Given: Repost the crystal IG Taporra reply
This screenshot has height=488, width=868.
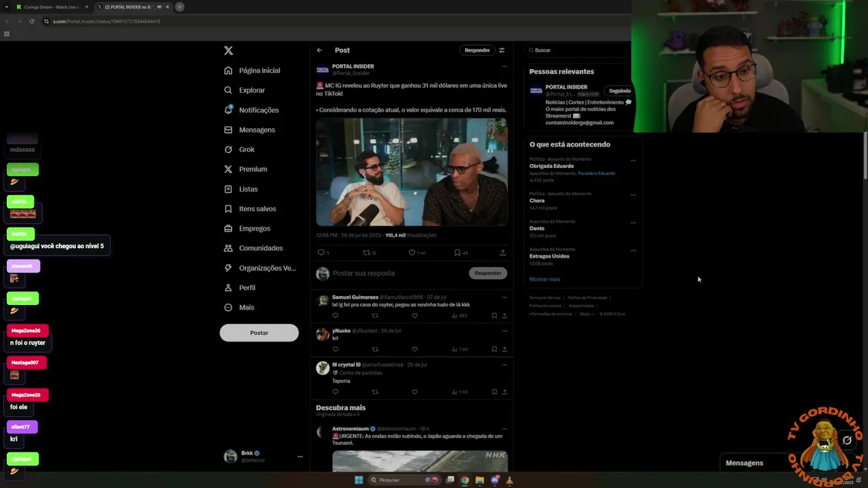Looking at the screenshot, I should pyautogui.click(x=375, y=392).
